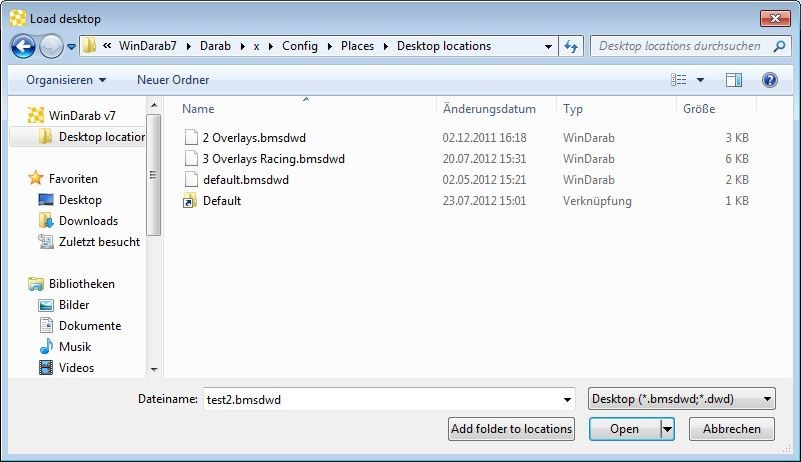This screenshot has height=462, width=801.
Task: Select the WinDarab7 breadcrumb
Action: 148,46
